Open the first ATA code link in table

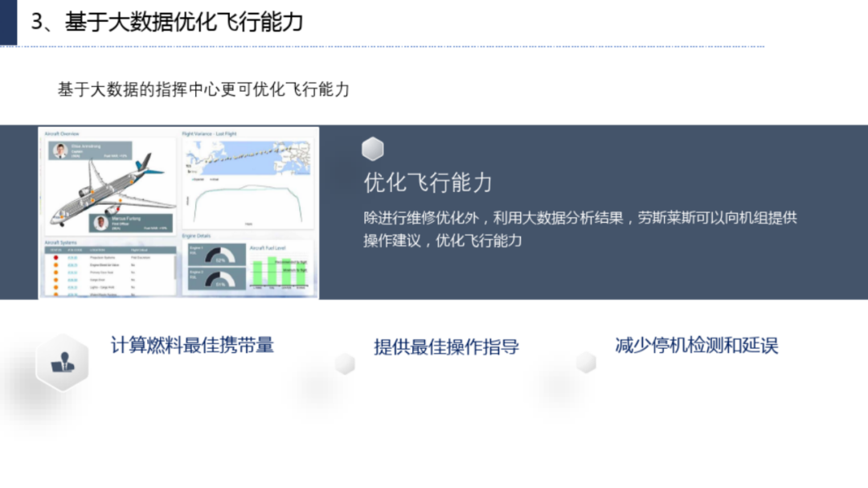(x=72, y=257)
